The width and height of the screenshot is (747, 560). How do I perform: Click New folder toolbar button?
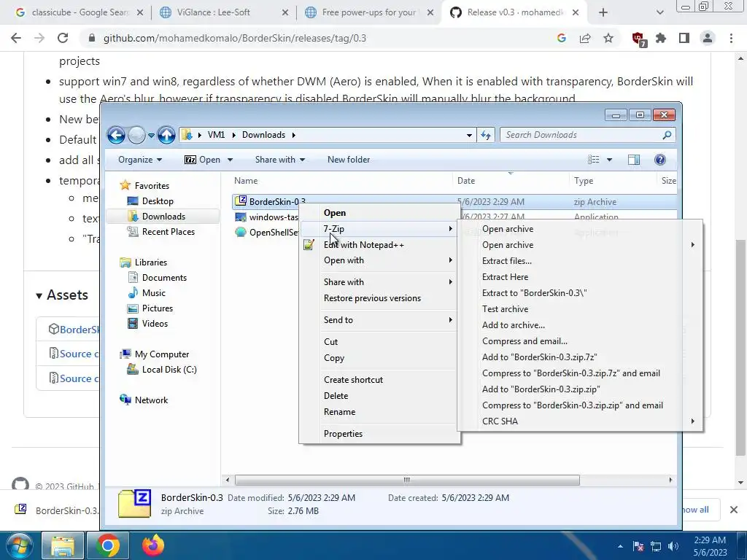[x=349, y=160]
